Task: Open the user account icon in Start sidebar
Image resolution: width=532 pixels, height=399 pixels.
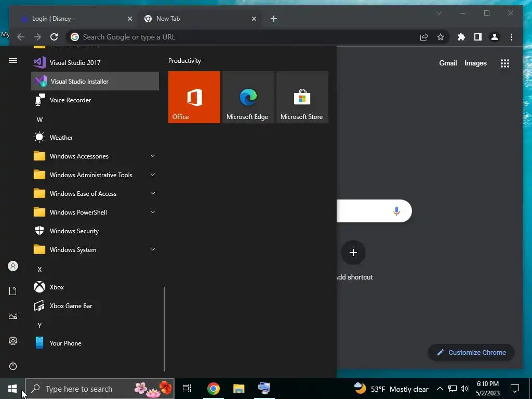Action: click(x=13, y=266)
